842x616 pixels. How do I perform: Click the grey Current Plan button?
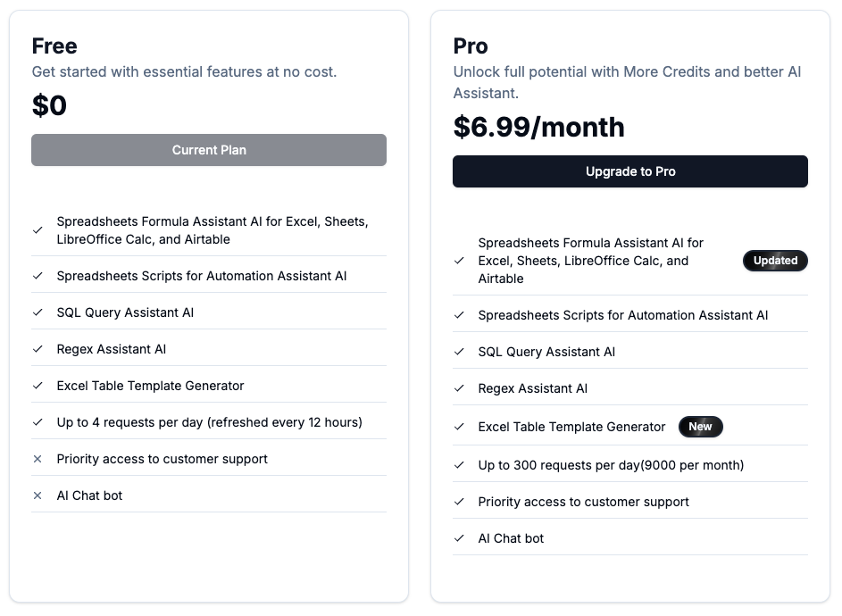coord(209,150)
